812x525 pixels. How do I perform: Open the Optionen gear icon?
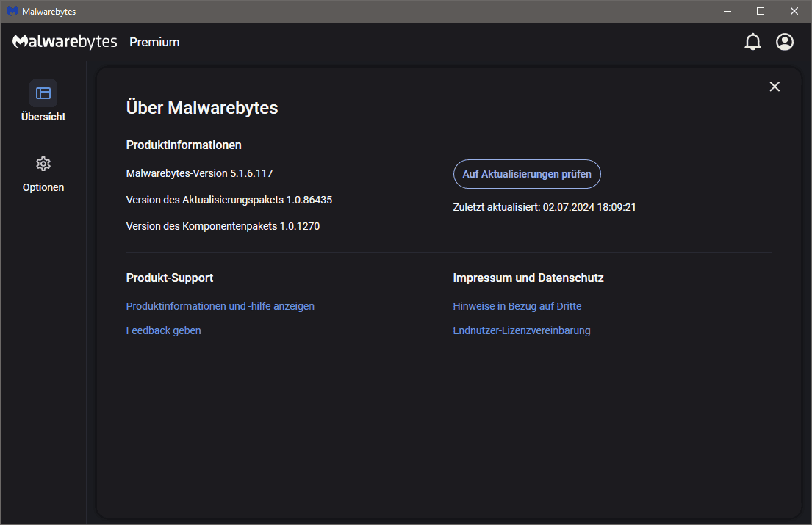click(x=43, y=164)
